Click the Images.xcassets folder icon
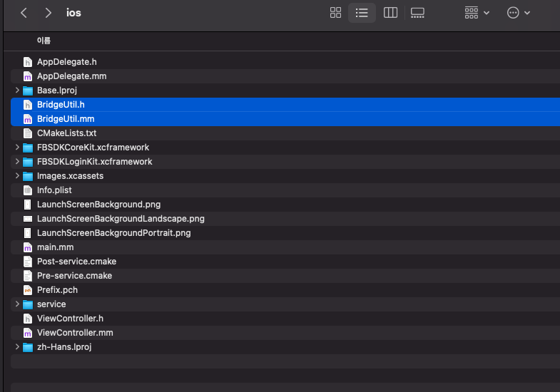The height and width of the screenshot is (392, 560). 28,176
